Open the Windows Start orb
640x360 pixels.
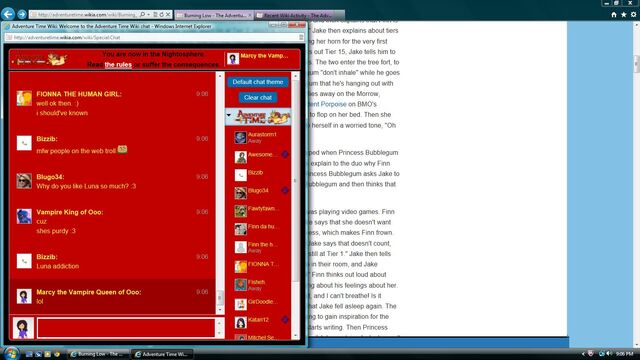(11, 353)
